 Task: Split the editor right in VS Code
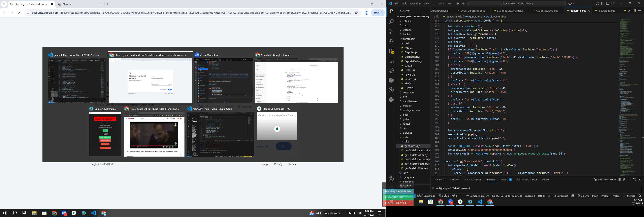pyautogui.click(x=634, y=11)
